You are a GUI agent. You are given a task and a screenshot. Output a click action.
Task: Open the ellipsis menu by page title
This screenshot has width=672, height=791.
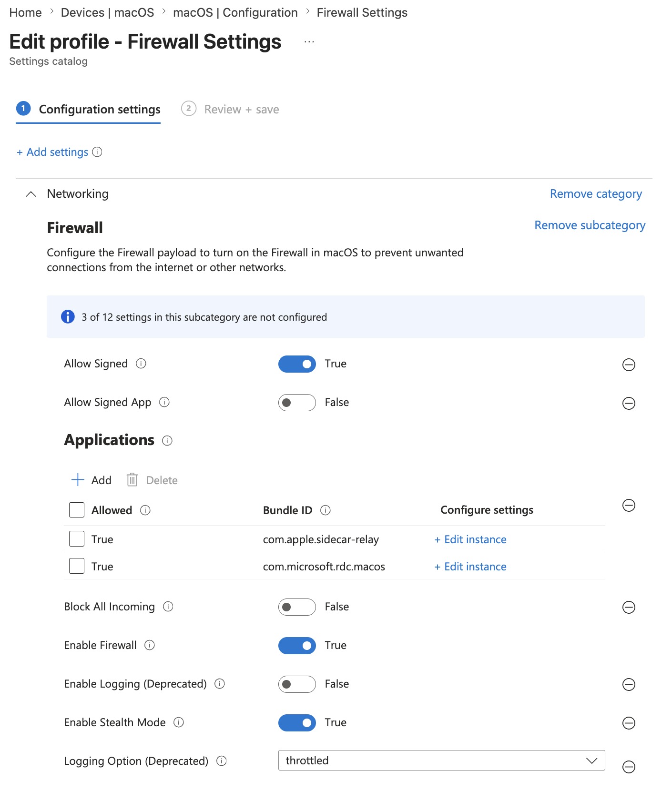[309, 42]
